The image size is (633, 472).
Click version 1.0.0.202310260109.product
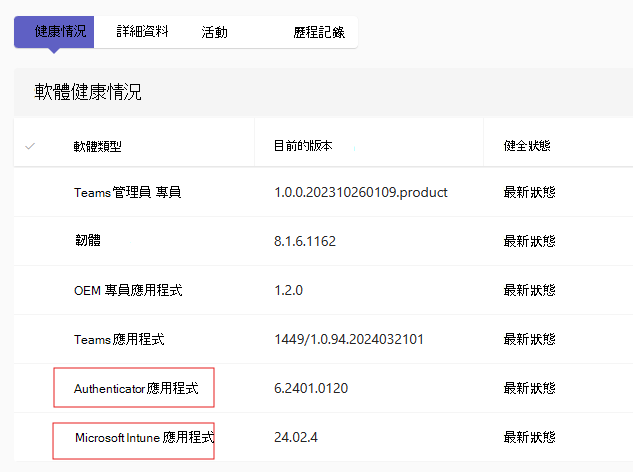click(361, 192)
